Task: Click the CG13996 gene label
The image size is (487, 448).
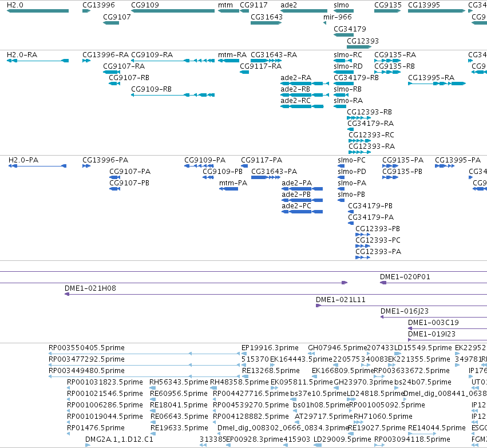Action: [98, 5]
